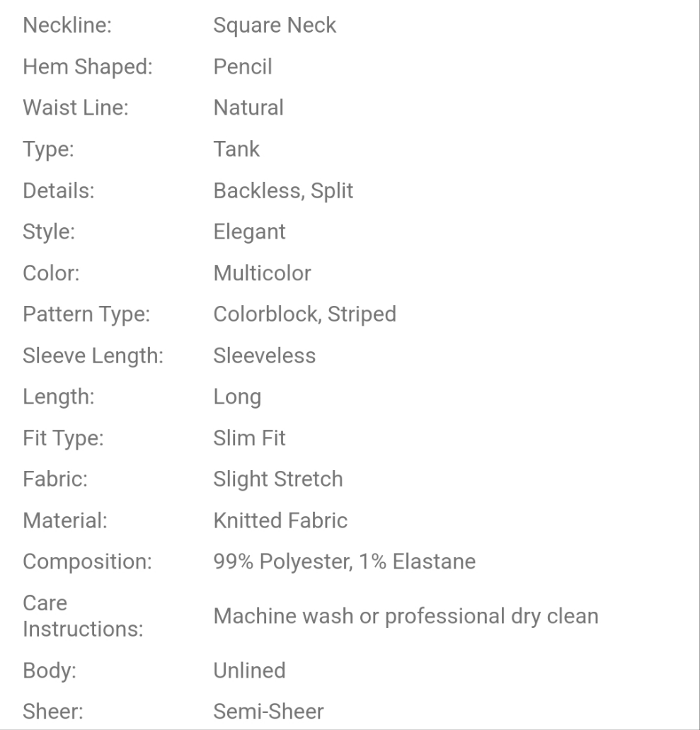Select the Knitted Fabric material value
Screen dimensions: 700x730
point(280,520)
